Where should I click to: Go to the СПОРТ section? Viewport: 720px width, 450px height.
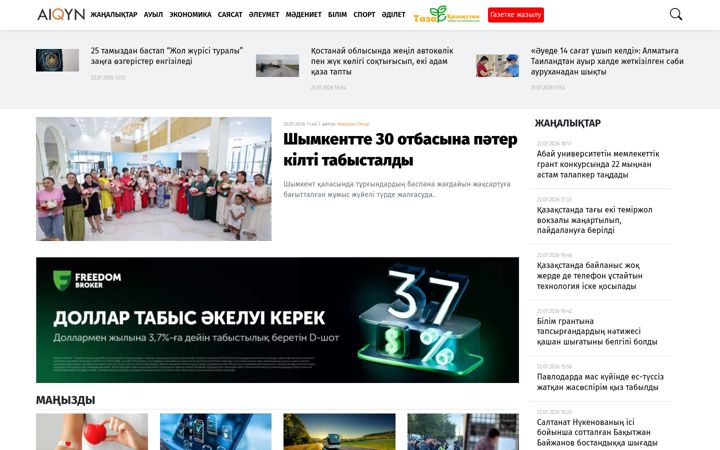(x=364, y=15)
